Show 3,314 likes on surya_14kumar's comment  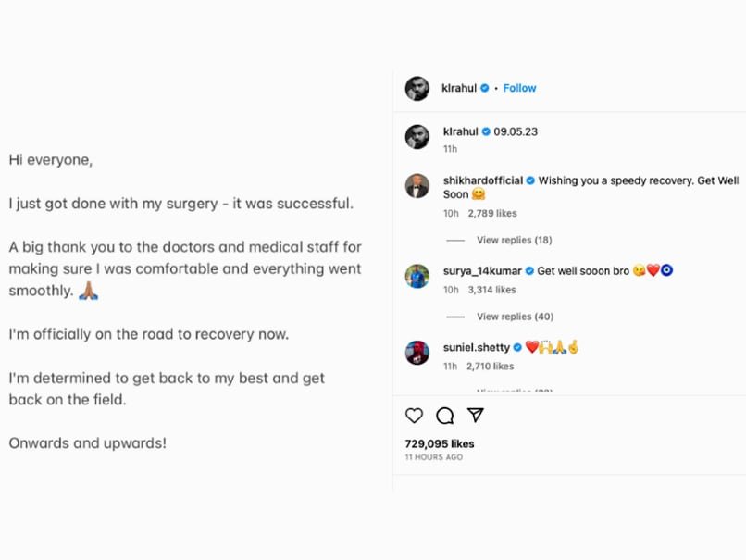[491, 290]
